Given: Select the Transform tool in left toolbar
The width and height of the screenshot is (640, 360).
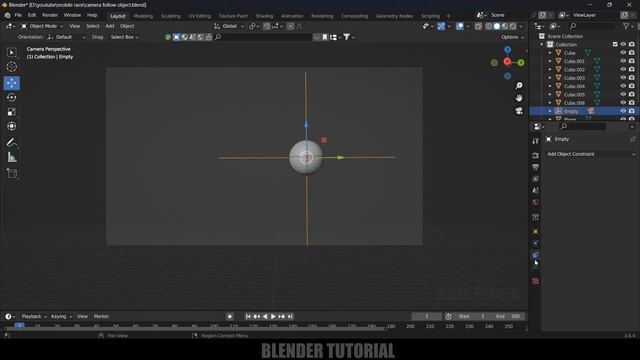Looking at the screenshot, I should click(11, 126).
